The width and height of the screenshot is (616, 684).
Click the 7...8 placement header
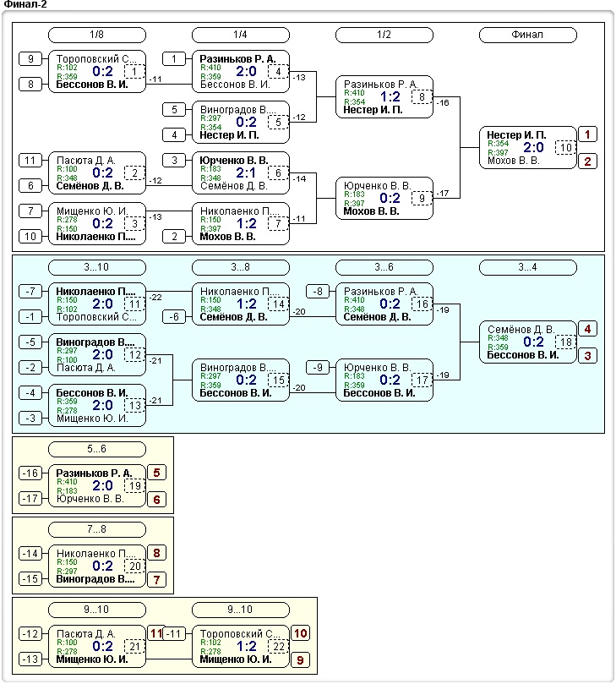coord(97,529)
